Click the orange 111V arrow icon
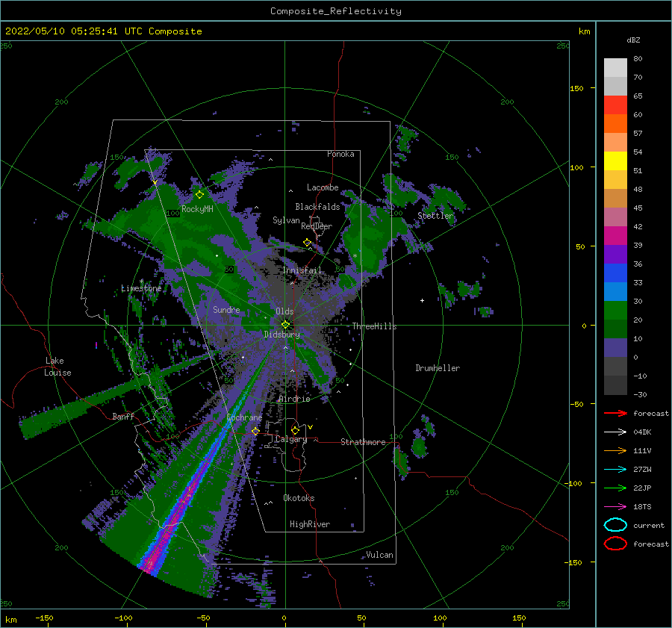This screenshot has width=672, height=628. click(615, 450)
